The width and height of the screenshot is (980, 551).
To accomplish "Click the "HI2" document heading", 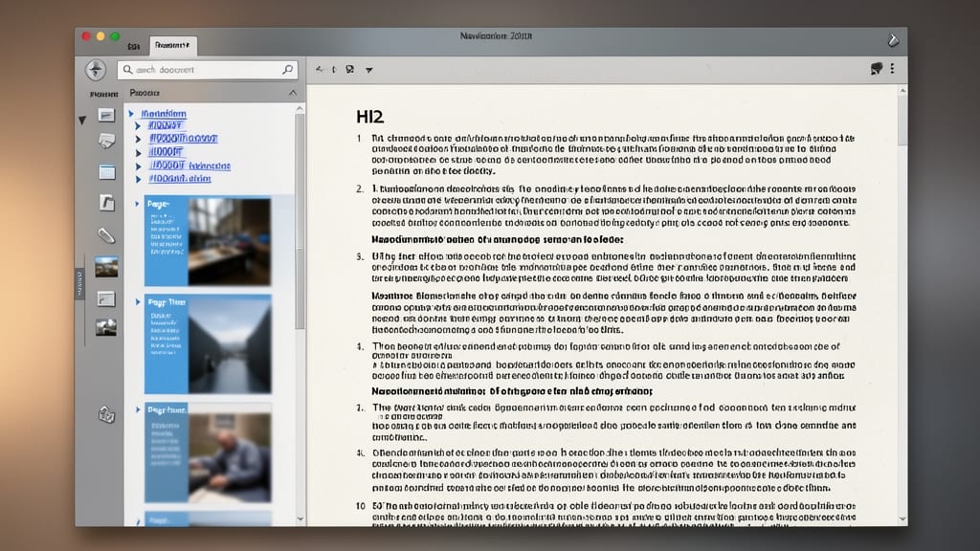I will click(x=370, y=117).
